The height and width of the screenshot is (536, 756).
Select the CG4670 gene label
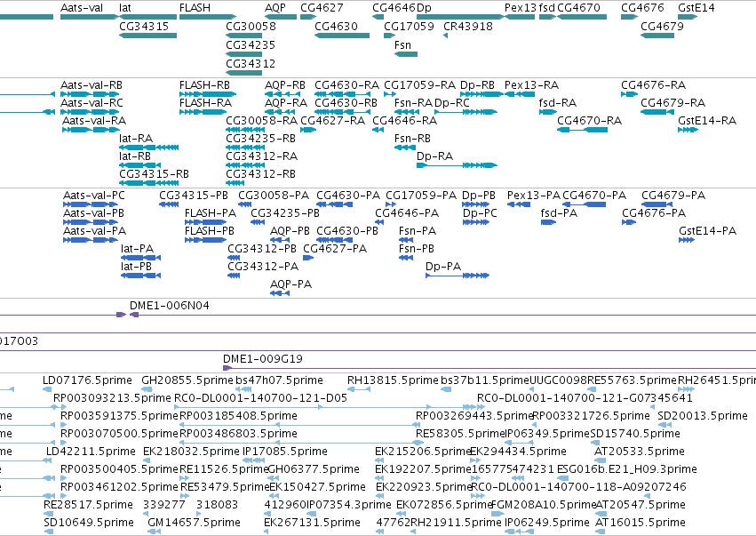pyautogui.click(x=578, y=8)
